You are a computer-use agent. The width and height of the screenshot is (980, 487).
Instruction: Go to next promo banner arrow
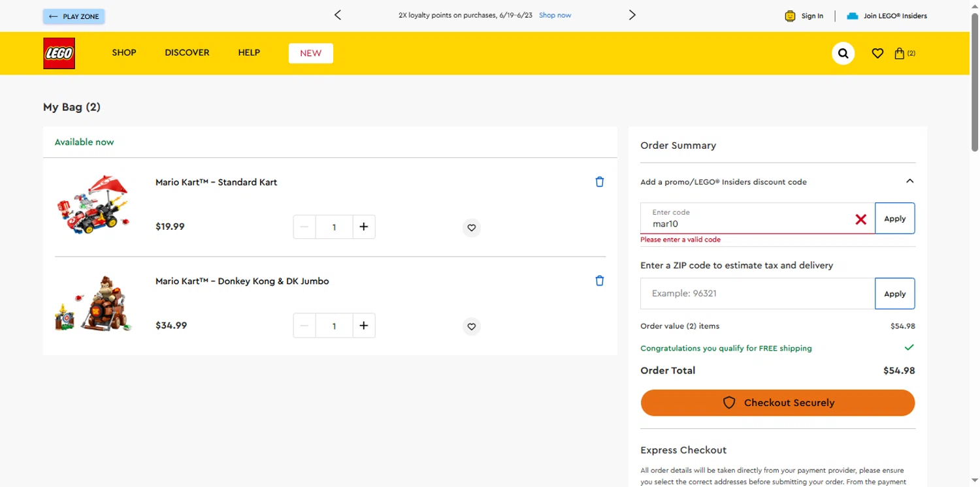point(632,15)
